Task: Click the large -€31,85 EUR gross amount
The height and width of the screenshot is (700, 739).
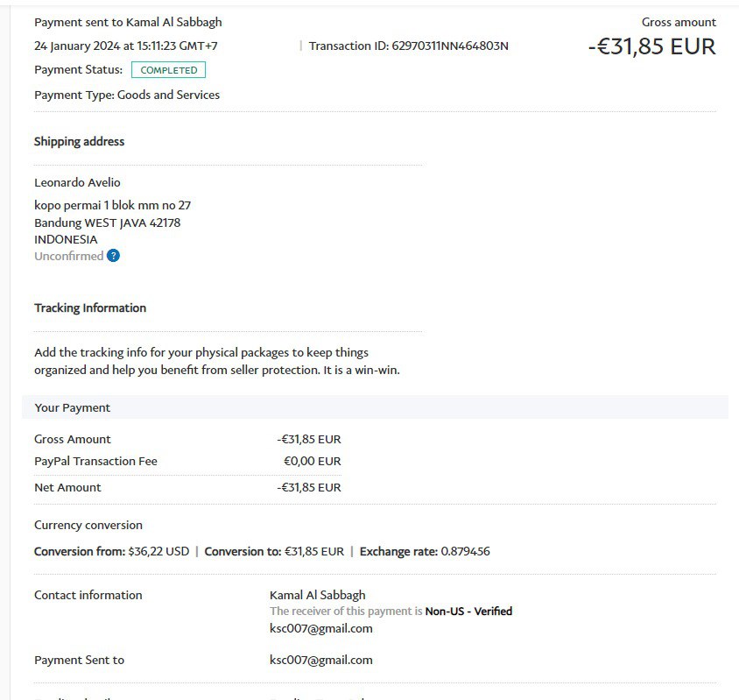Action: [x=651, y=46]
